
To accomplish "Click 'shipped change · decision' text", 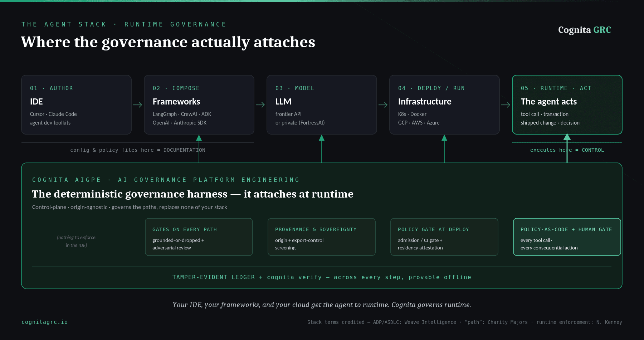I will (x=550, y=123).
